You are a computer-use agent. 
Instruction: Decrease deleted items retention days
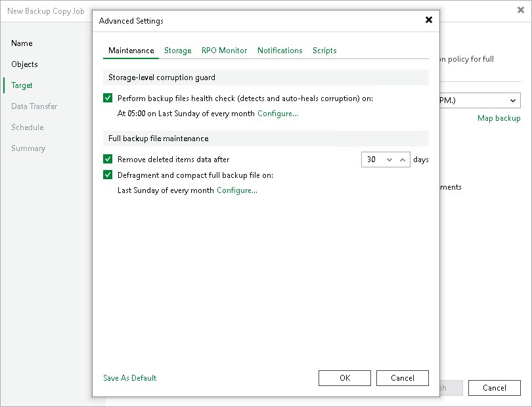(389, 160)
